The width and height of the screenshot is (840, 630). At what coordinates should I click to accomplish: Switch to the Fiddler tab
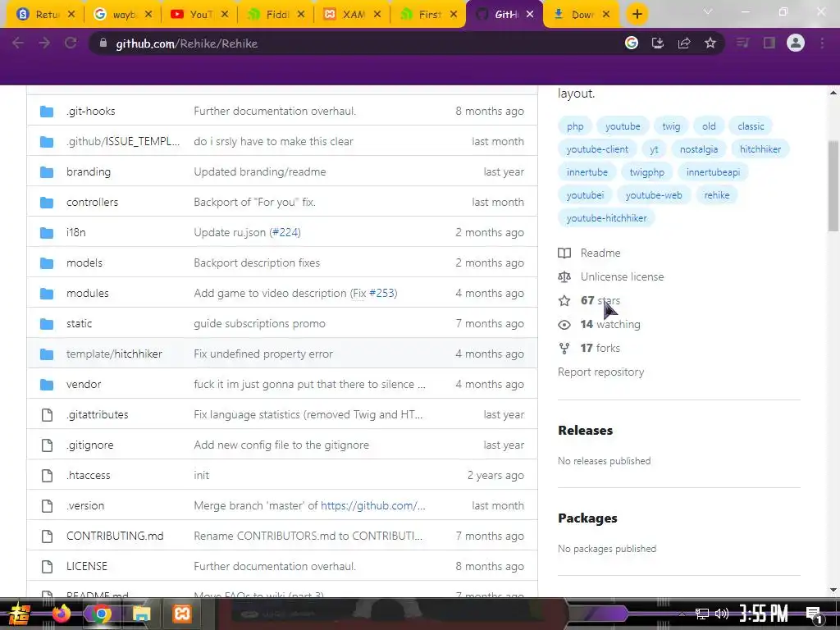tap(276, 15)
